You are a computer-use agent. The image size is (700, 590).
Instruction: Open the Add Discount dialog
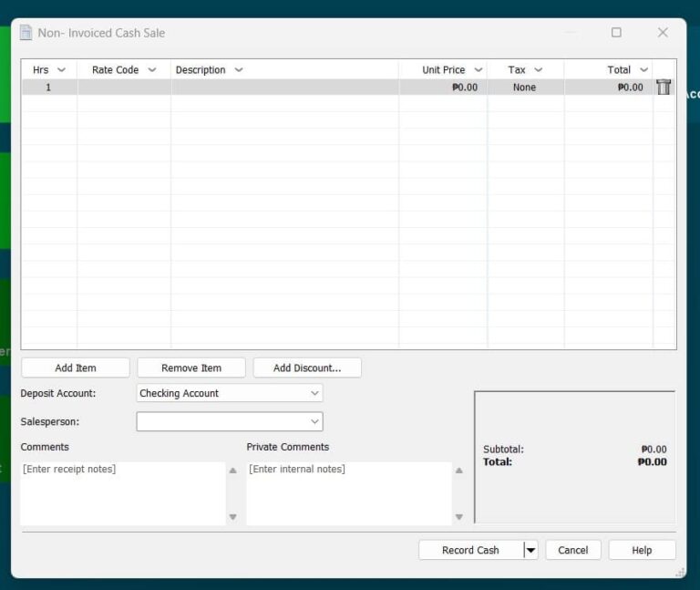pos(307,368)
